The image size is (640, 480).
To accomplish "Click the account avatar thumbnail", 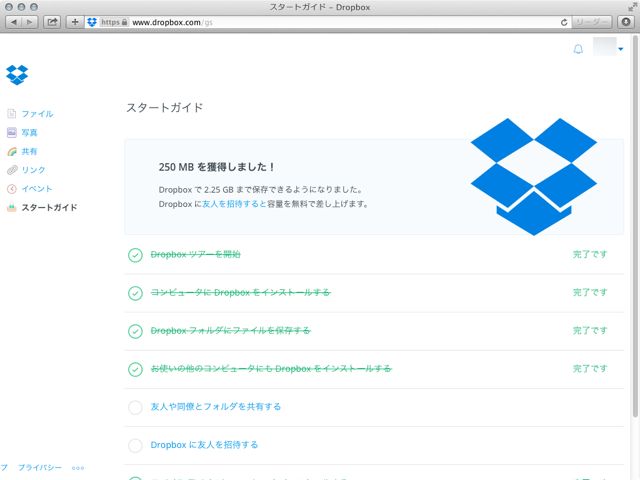I will [x=604, y=47].
